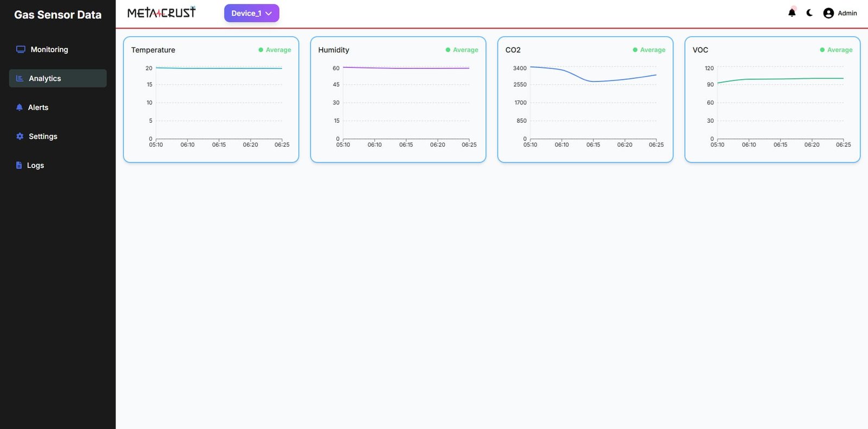Viewport: 868px width, 429px height.
Task: Click the Metacrust logo
Action: click(161, 12)
